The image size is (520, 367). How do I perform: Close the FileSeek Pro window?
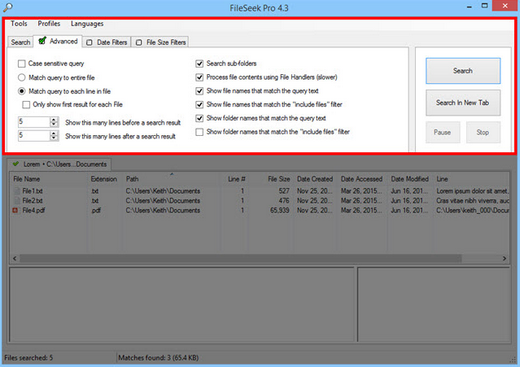click(x=505, y=6)
